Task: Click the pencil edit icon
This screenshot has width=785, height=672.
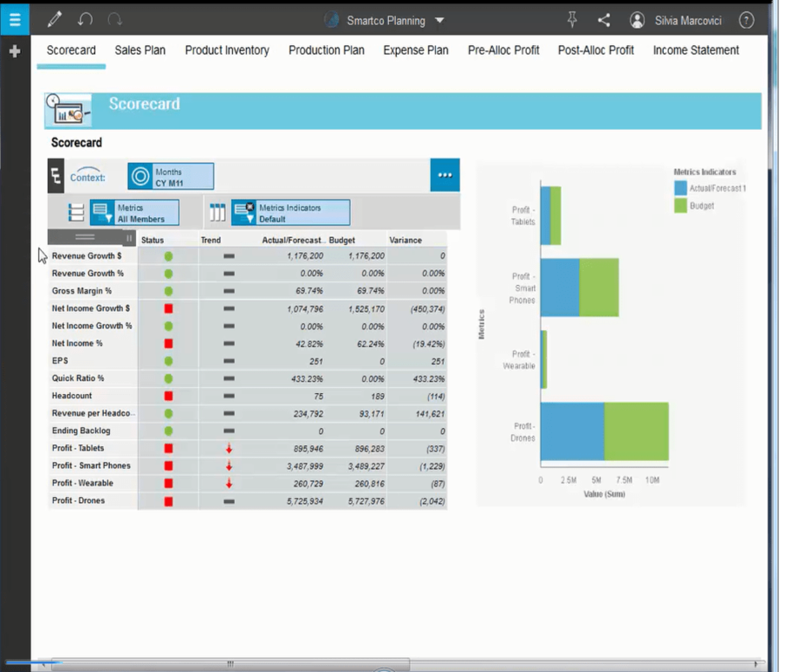Action: pyautogui.click(x=54, y=19)
